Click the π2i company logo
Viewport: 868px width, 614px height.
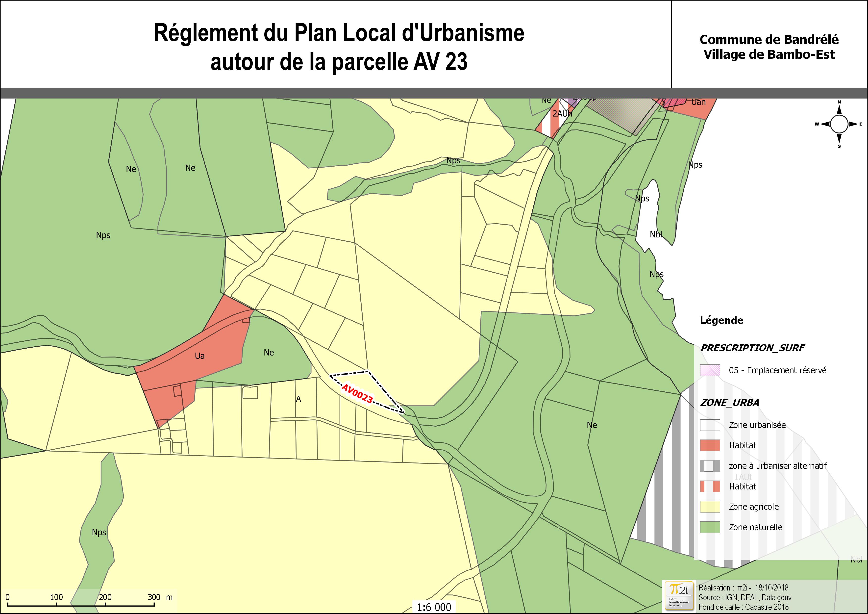(x=679, y=596)
